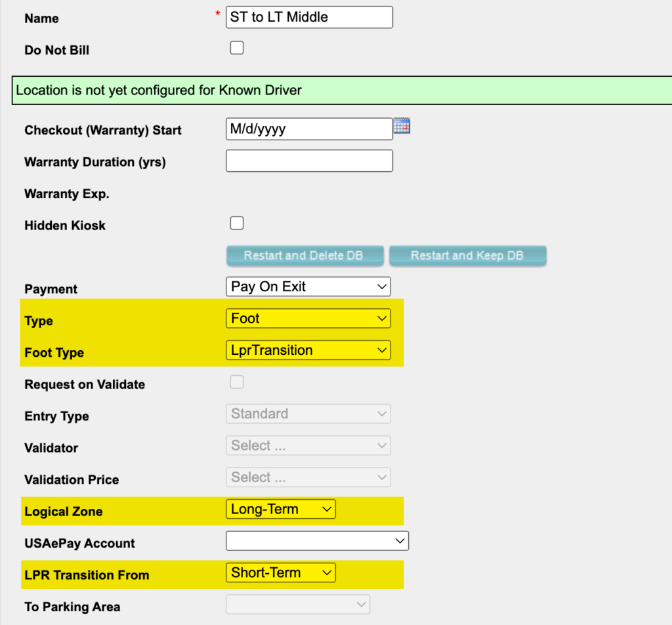Viewport: 672px width, 625px height.
Task: Click the Known Driver not configured notice banner
Action: 341,91
